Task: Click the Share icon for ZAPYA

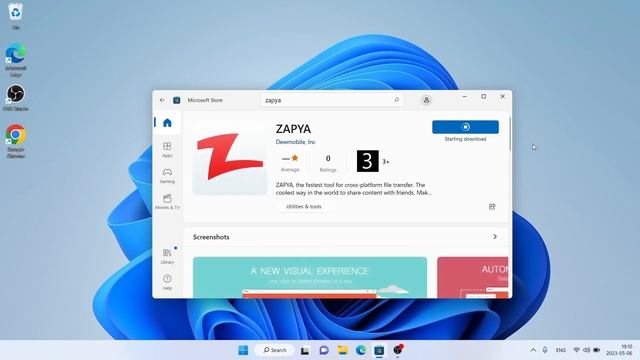Action: point(492,207)
